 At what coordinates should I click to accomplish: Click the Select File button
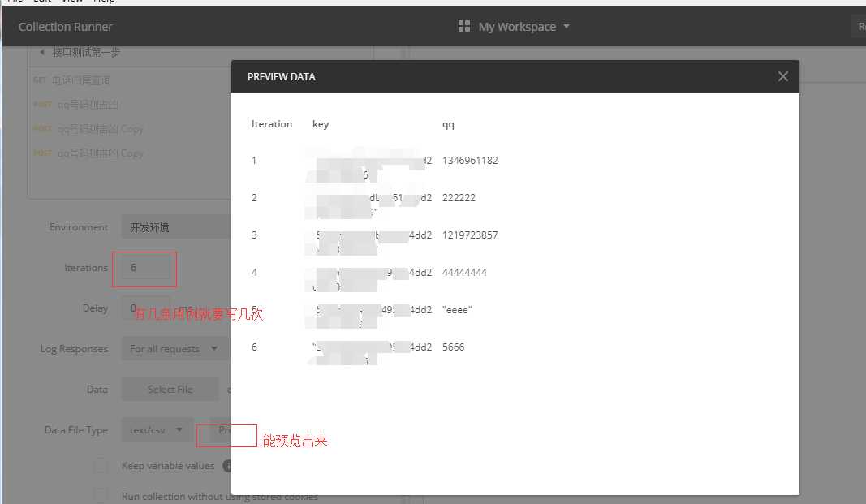coord(170,390)
